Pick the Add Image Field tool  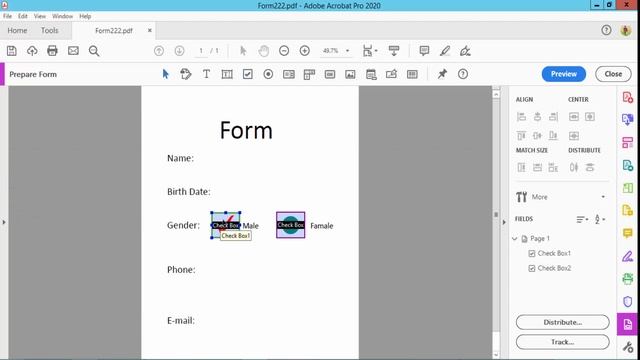[350, 74]
